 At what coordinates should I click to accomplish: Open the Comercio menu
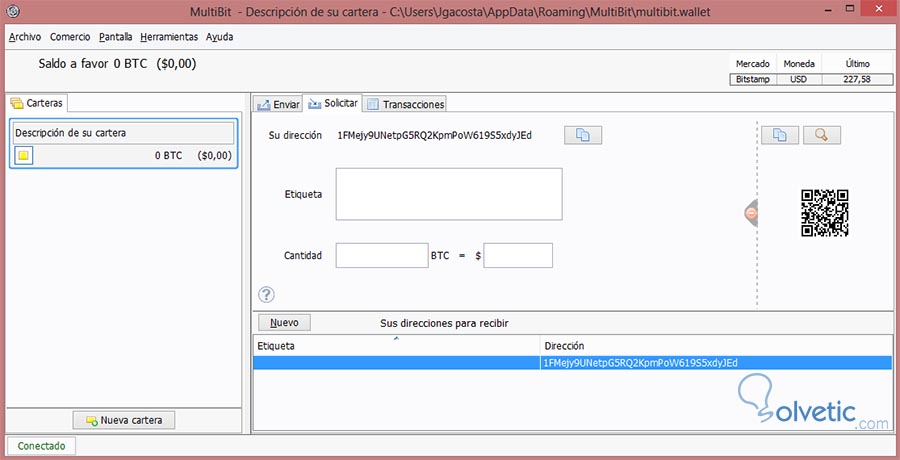point(70,37)
